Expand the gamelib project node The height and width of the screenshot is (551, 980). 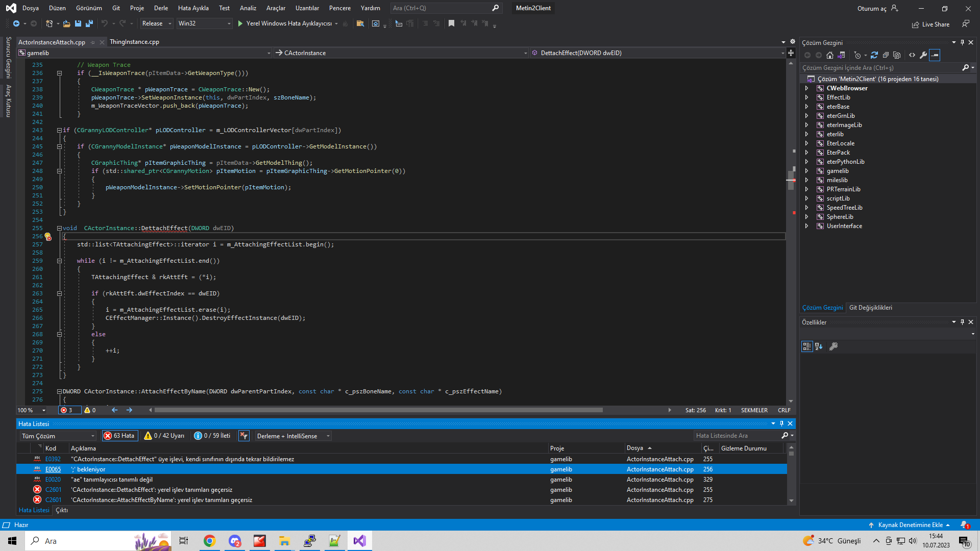(806, 171)
